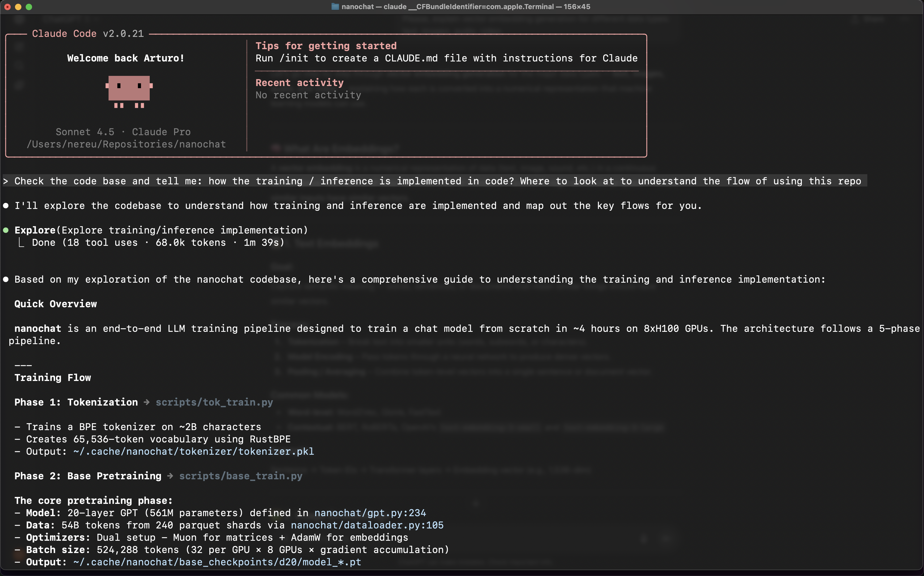This screenshot has height=576, width=924.
Task: Click the arrow after Phase 2: Base Pretraining
Action: coord(170,476)
